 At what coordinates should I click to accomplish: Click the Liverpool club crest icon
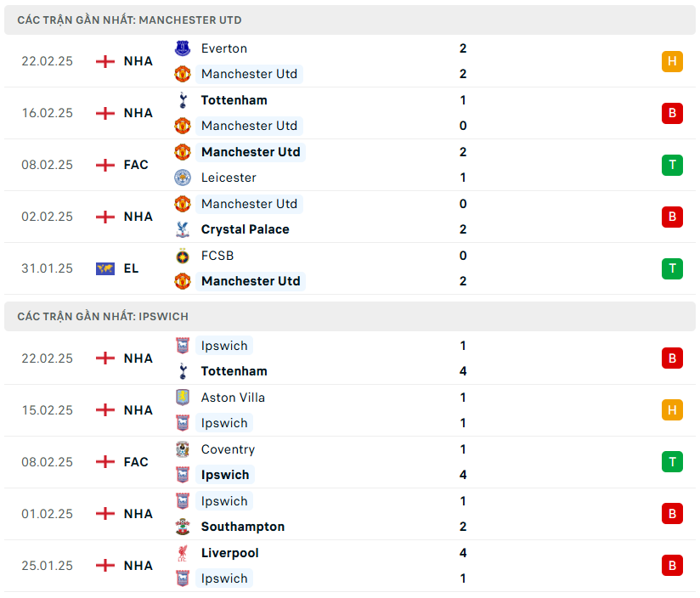pos(183,553)
